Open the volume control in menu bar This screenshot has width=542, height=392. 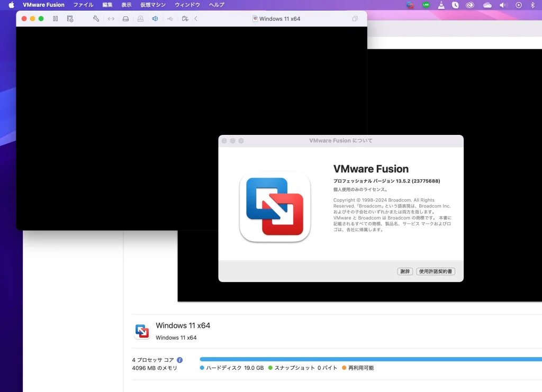point(503,5)
